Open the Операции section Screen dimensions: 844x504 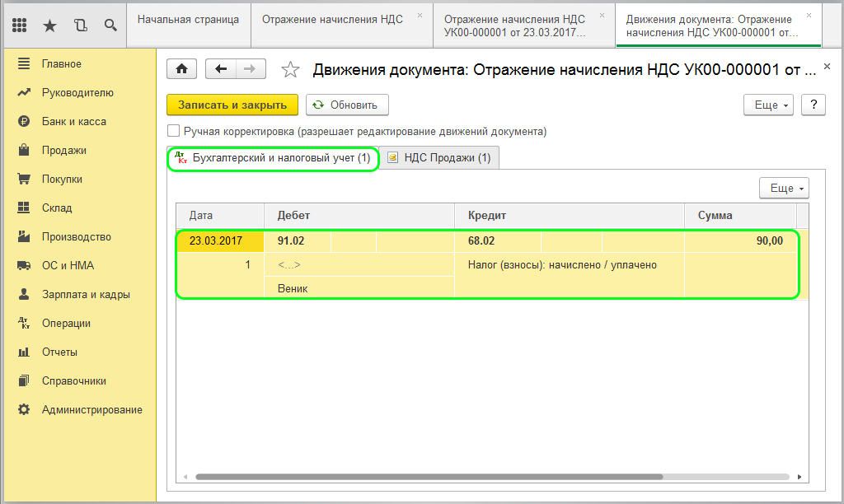click(66, 324)
